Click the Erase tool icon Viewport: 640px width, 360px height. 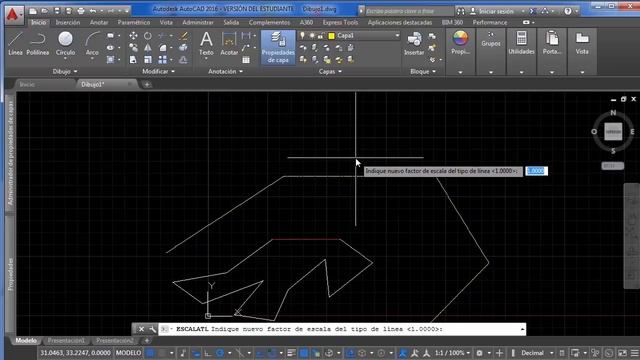click(184, 36)
